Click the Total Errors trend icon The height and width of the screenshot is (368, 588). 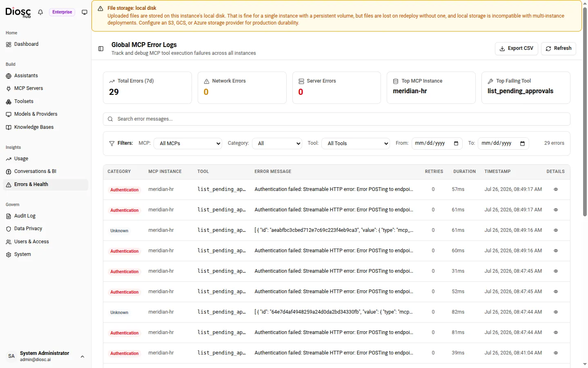(112, 81)
